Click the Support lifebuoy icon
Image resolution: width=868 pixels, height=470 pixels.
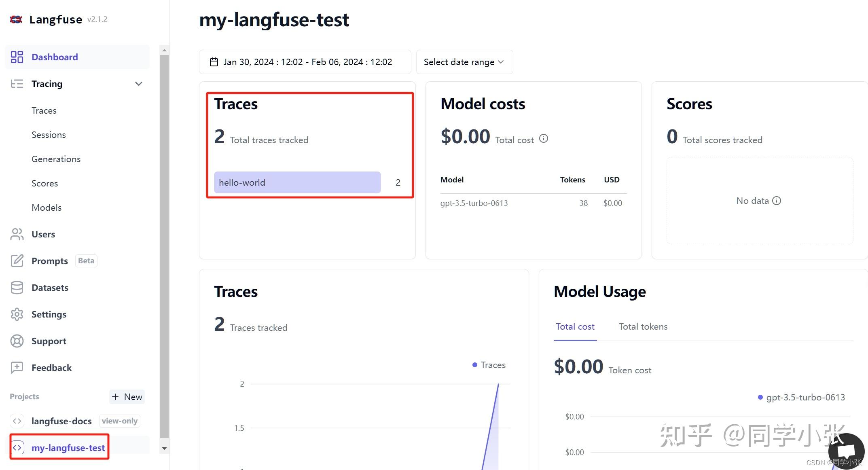17,341
